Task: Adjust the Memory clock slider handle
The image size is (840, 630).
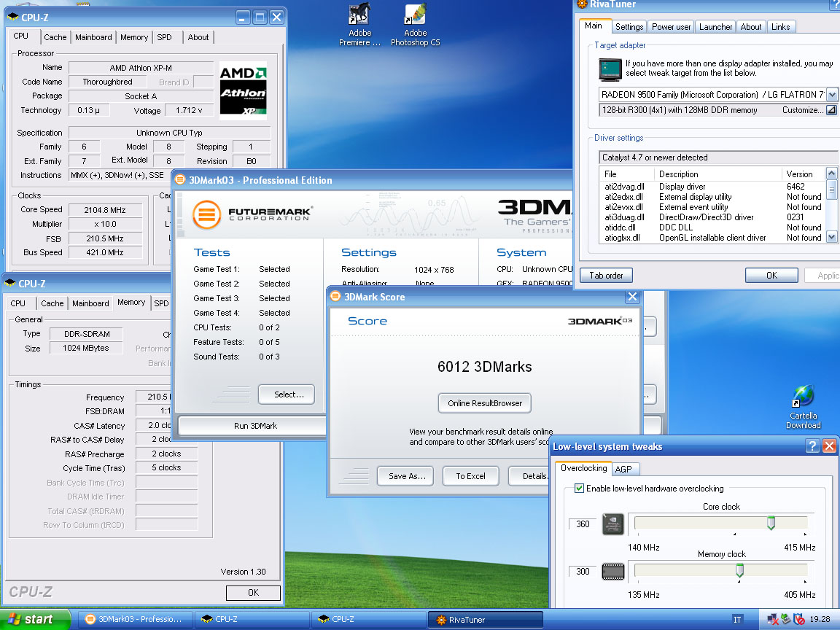Action: [x=739, y=570]
